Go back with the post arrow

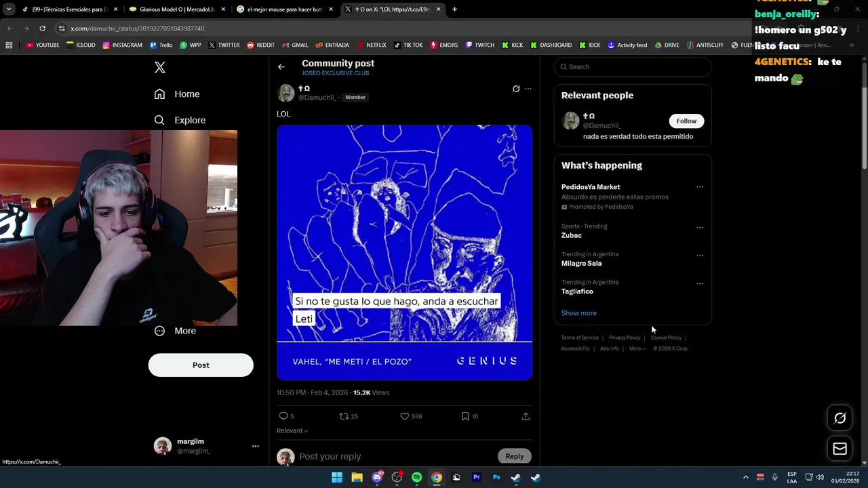click(281, 67)
